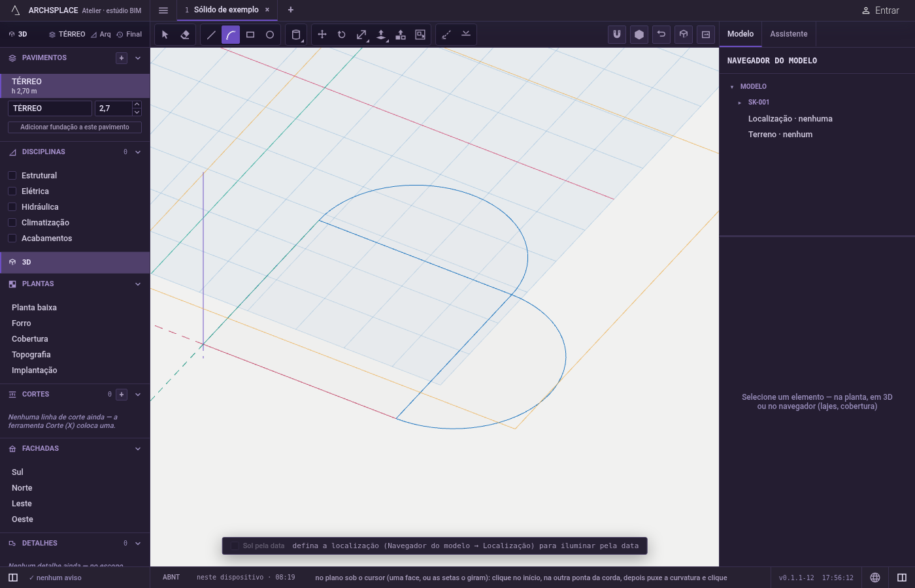
Task: Collapse the Pavimentos section chevron
Action: click(x=138, y=58)
